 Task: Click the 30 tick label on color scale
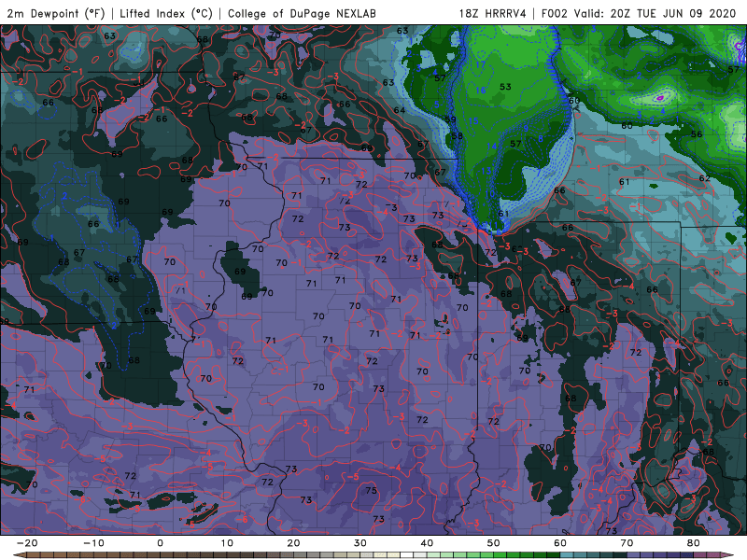coord(360,543)
